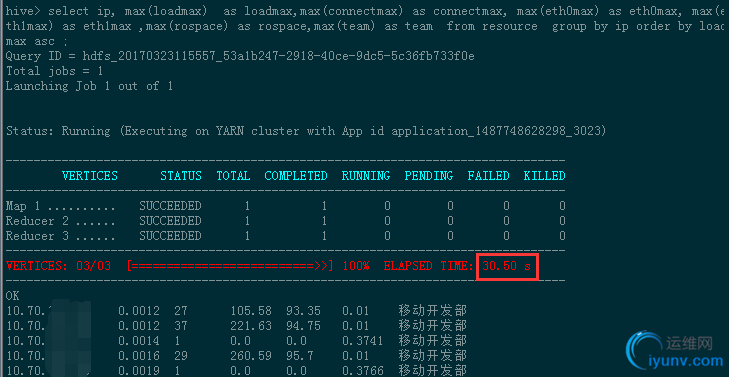Click 移动开发部 in the 0.3741 row
This screenshot has height=377, width=729.
pyautogui.click(x=432, y=341)
